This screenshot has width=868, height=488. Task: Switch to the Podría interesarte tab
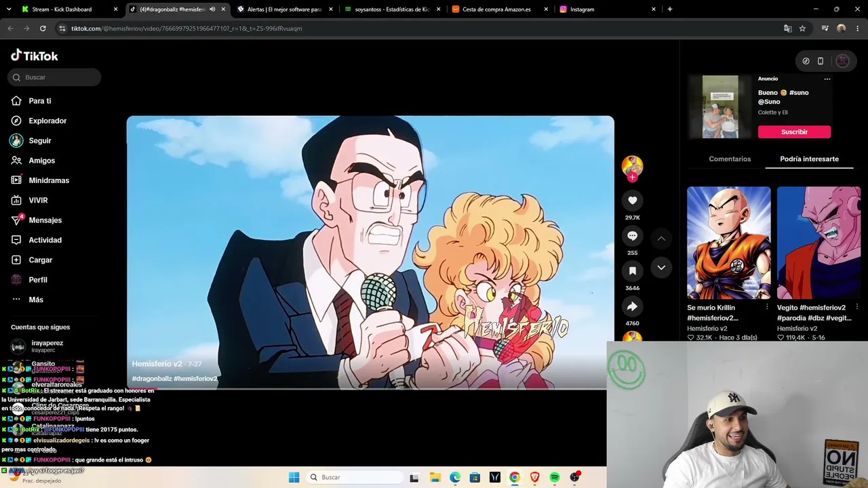[809, 159]
